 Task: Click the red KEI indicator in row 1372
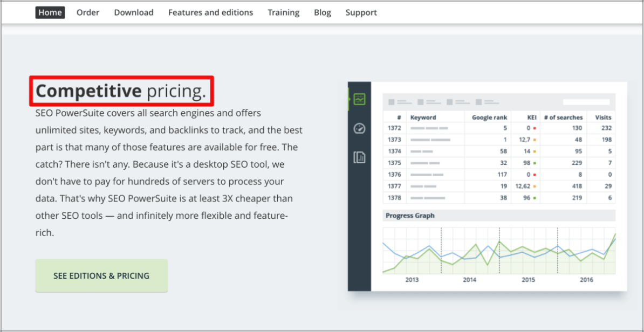click(534, 128)
